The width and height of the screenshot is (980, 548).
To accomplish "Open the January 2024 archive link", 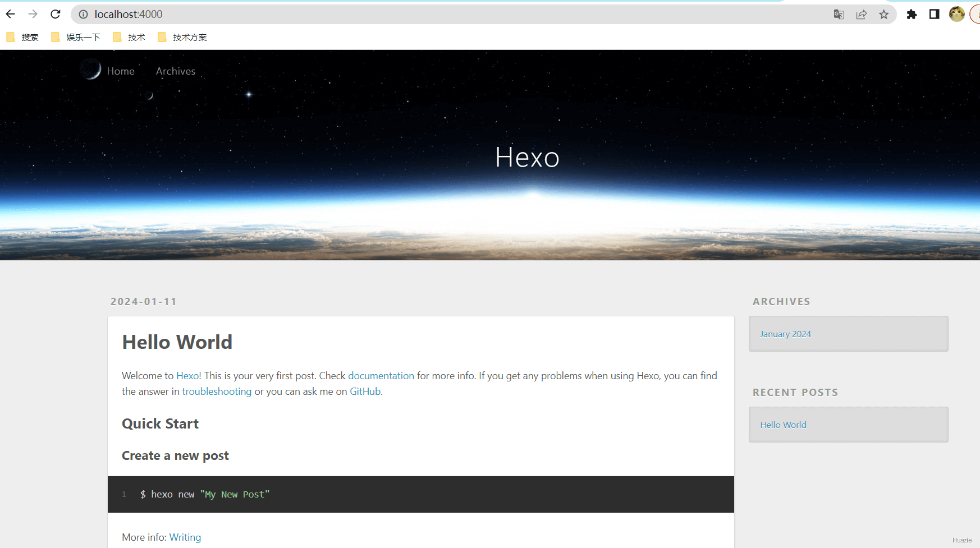I will pos(785,334).
